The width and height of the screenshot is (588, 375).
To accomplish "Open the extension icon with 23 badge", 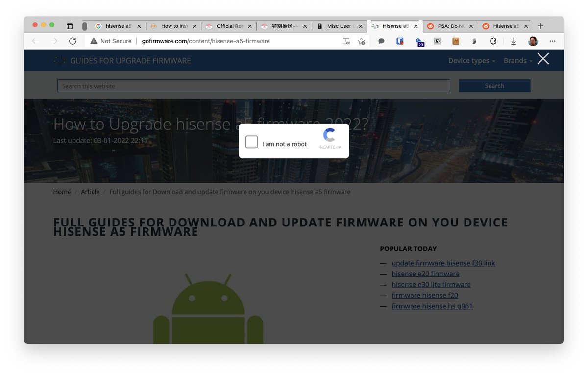I will coord(419,42).
